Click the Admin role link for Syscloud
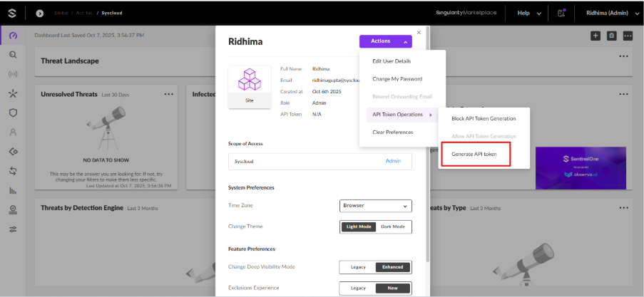This screenshot has width=644, height=297. point(393,161)
